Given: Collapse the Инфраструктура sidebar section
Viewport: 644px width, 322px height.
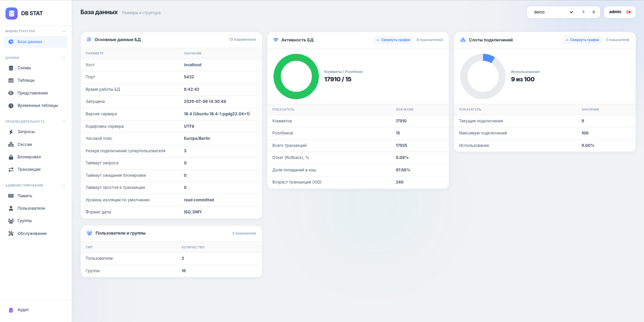Looking at the screenshot, I should 64,31.
